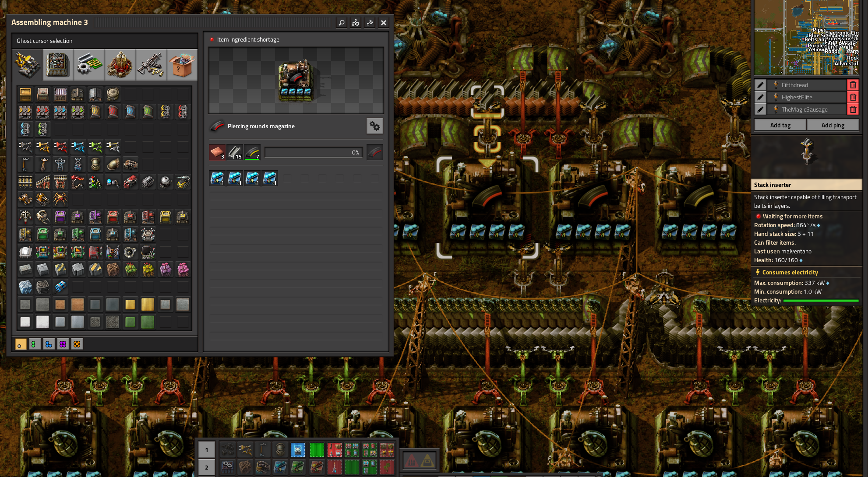Viewport: 868px width, 477px height.
Task: Open the Intermediate products tab with gear icon
Action: pos(89,65)
